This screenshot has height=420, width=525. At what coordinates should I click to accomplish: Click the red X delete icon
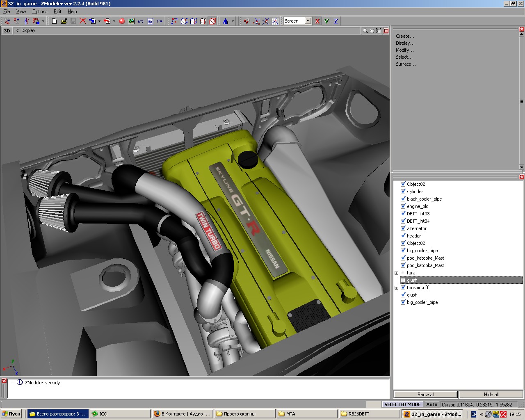click(83, 21)
